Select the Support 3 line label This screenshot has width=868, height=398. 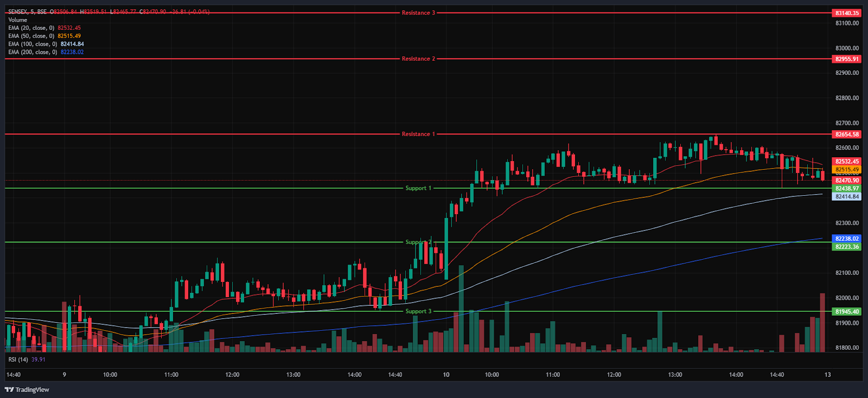tap(418, 311)
